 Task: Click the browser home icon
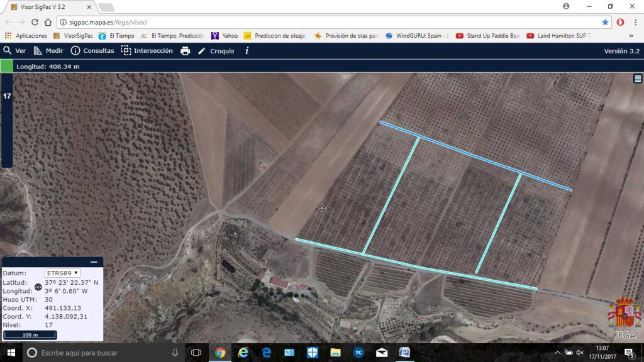48,22
